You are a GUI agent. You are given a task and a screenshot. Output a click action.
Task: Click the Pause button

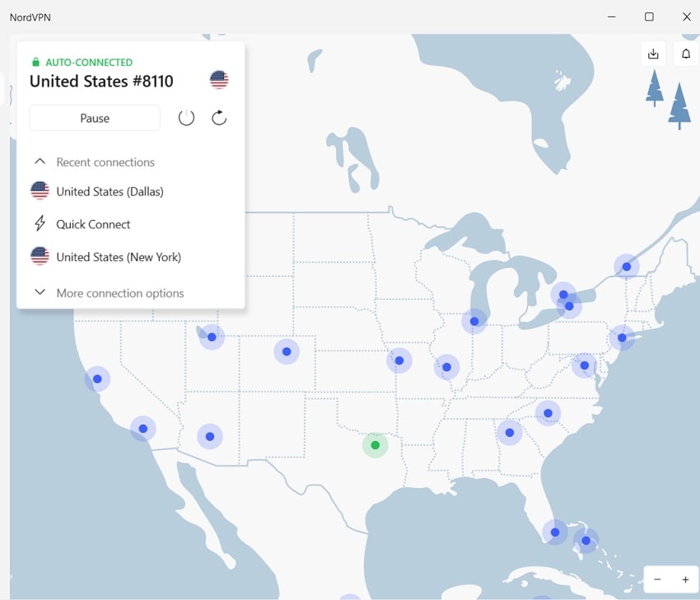point(95,118)
